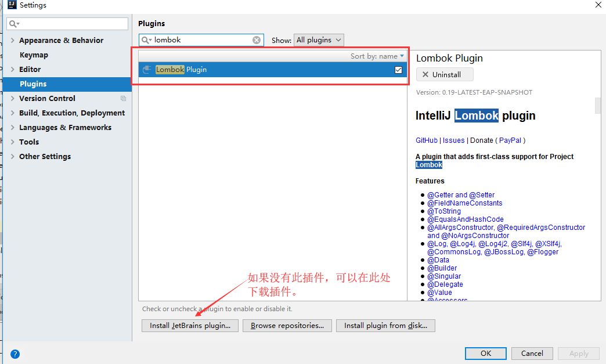Confirm settings with the OK button
606x364 pixels.
(486, 354)
